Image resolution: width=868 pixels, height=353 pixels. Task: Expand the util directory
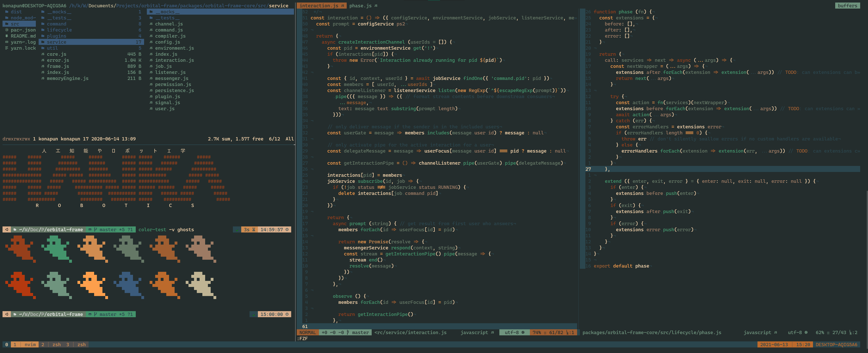52,48
